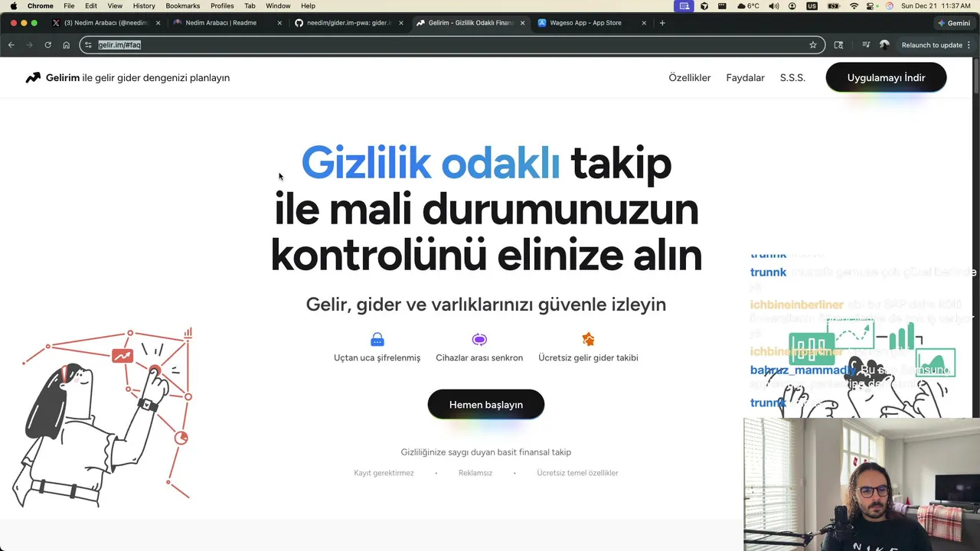Close the 'Nedim Arabacı | Readme' tab

279,23
